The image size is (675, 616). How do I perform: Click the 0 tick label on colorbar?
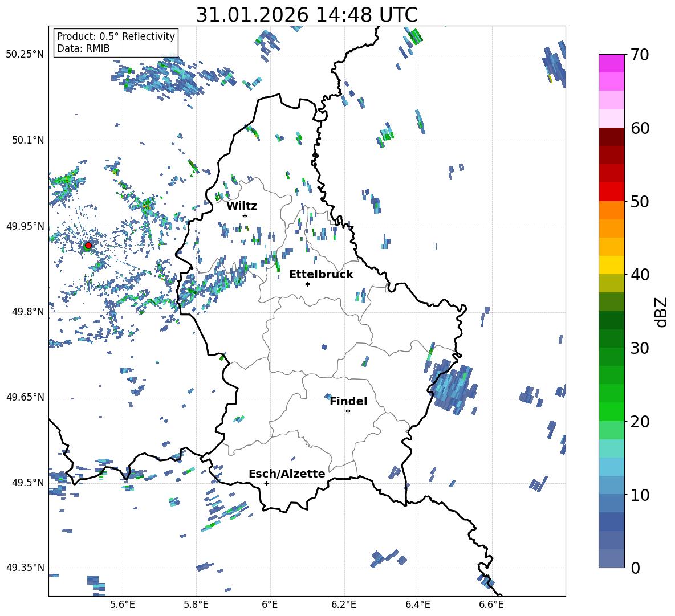click(635, 568)
